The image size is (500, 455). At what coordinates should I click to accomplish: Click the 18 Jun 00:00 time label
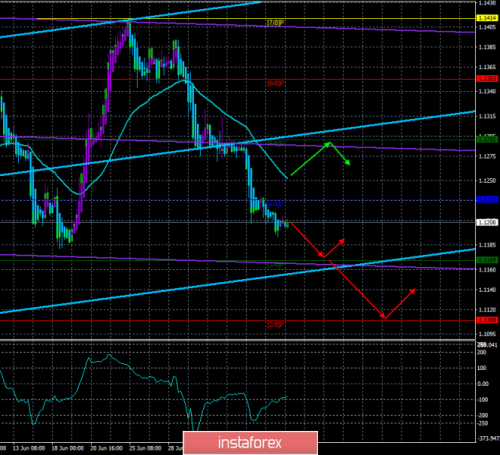(68, 448)
